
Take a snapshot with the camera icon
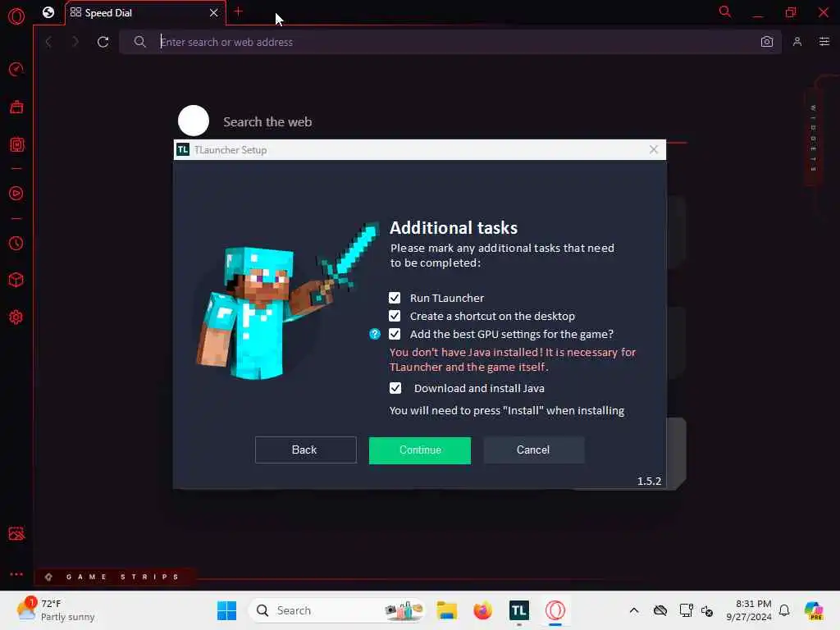[767, 42]
